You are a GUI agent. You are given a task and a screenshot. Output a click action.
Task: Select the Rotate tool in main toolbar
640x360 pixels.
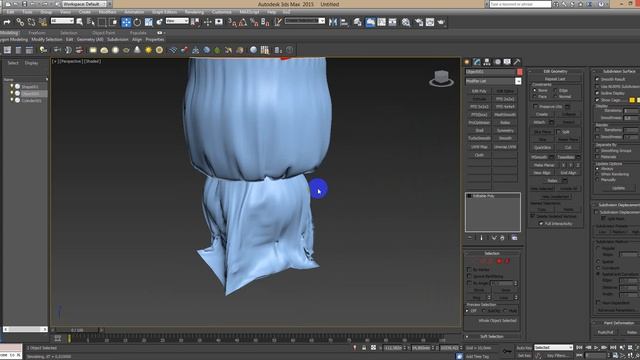137,22
